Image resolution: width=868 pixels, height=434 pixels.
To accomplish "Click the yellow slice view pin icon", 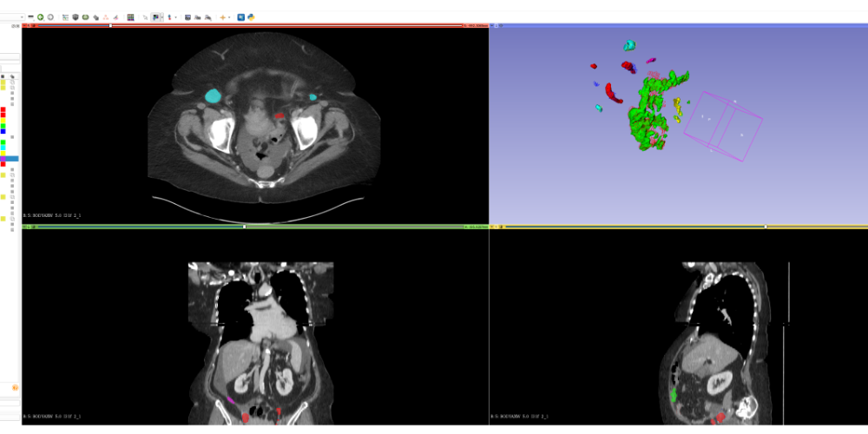I will [492, 227].
